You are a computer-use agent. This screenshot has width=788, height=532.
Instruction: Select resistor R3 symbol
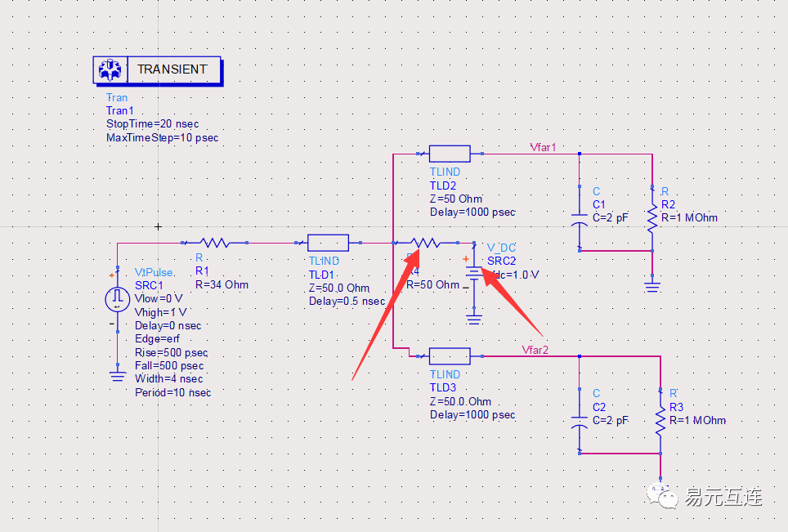659,420
